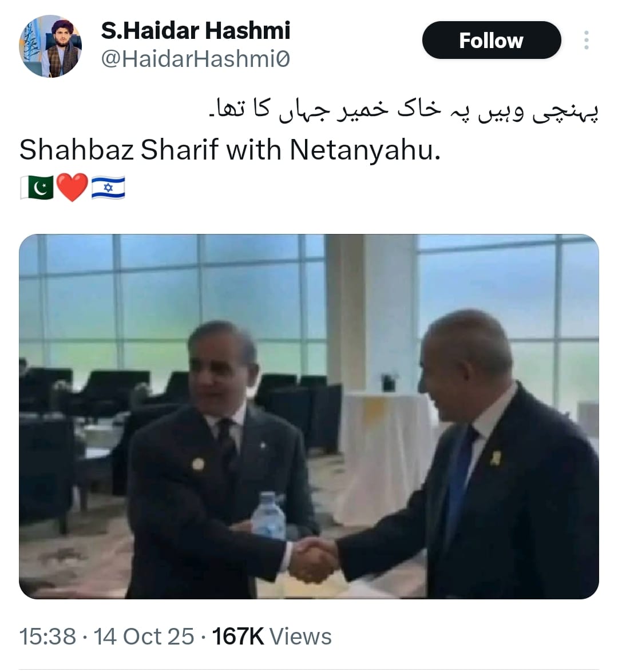The height and width of the screenshot is (672, 618).
Task: Click the 15:38 timestamp
Action: pos(47,637)
